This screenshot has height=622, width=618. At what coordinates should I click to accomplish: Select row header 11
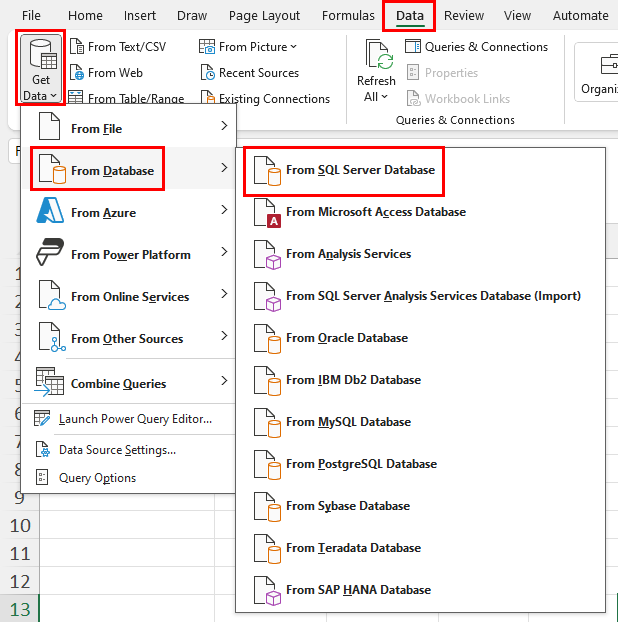click(20, 553)
